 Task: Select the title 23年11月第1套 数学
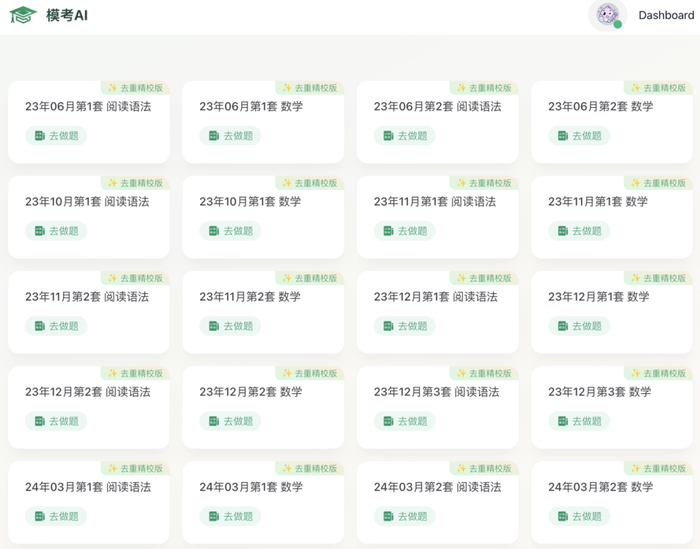click(598, 201)
